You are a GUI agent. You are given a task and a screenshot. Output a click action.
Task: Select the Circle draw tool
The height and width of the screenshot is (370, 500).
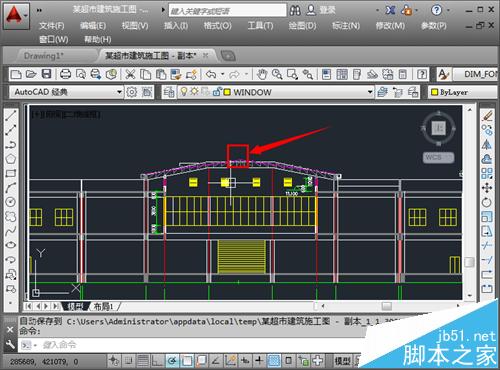[x=11, y=202]
